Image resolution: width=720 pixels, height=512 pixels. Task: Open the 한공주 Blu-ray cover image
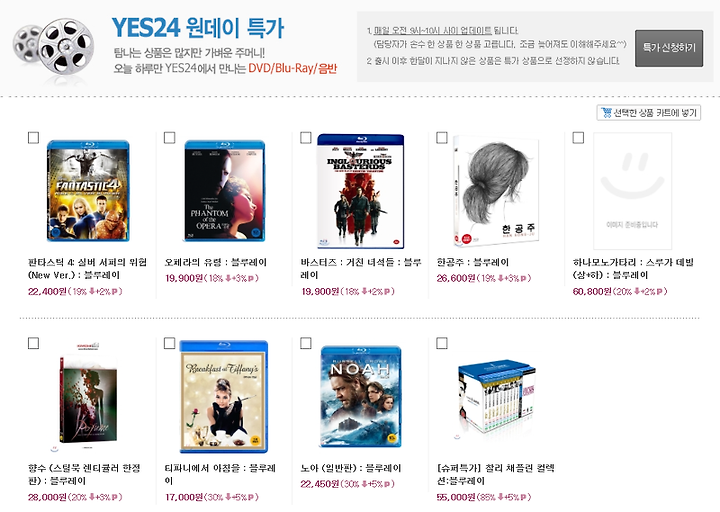click(x=496, y=191)
